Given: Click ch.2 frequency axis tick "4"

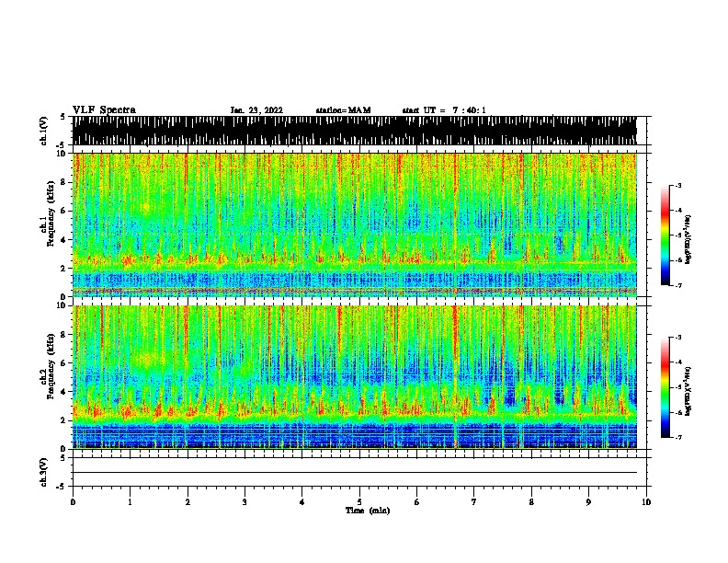Looking at the screenshot, I should [x=64, y=392].
